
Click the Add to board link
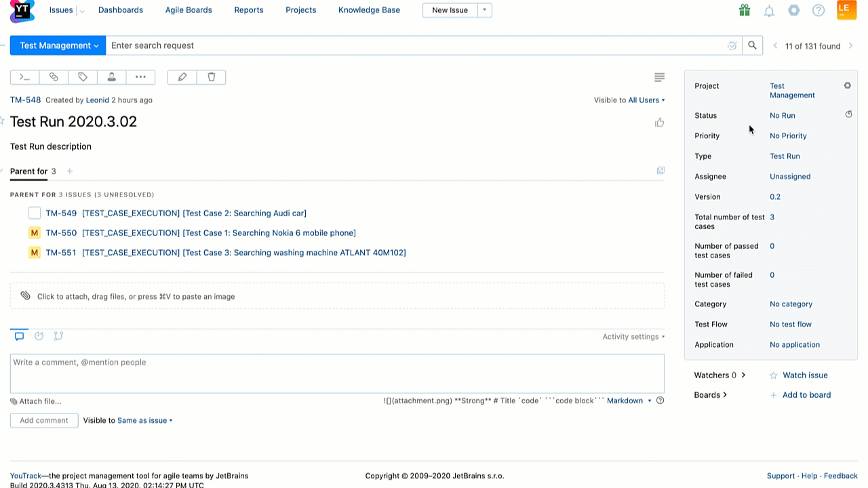pyautogui.click(x=806, y=395)
